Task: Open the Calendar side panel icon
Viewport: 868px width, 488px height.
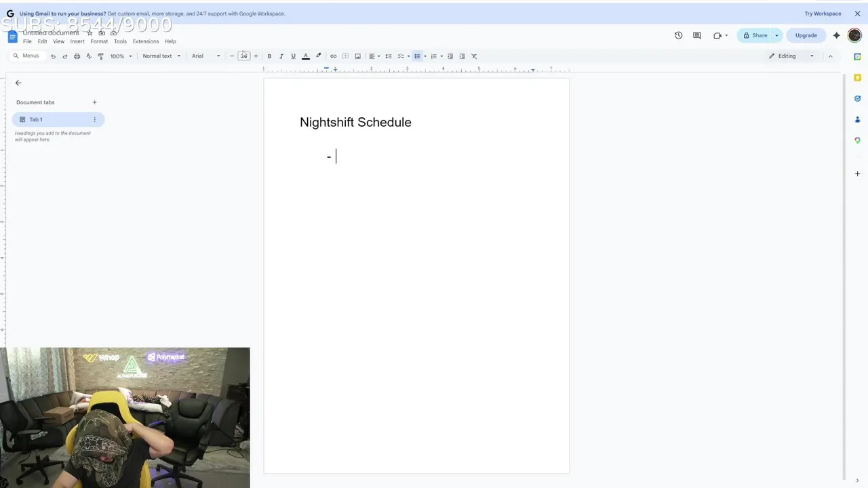Action: (x=857, y=57)
